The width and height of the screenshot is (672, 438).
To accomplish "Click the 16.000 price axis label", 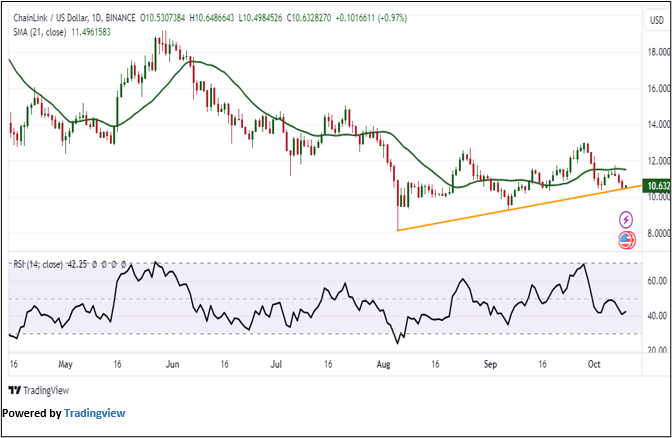I will click(x=658, y=88).
